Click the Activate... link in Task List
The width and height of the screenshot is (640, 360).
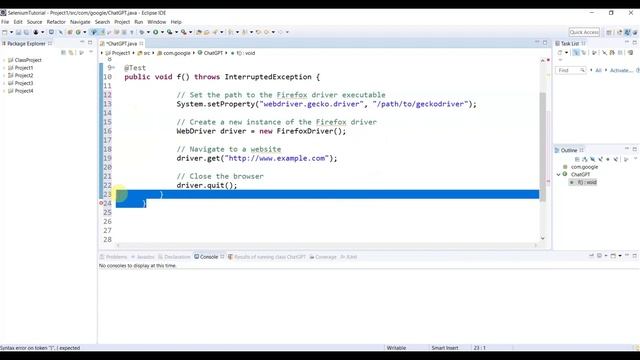tap(621, 71)
